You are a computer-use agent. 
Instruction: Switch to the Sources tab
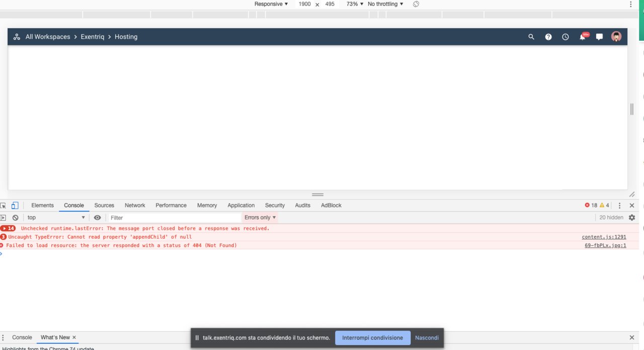click(104, 205)
